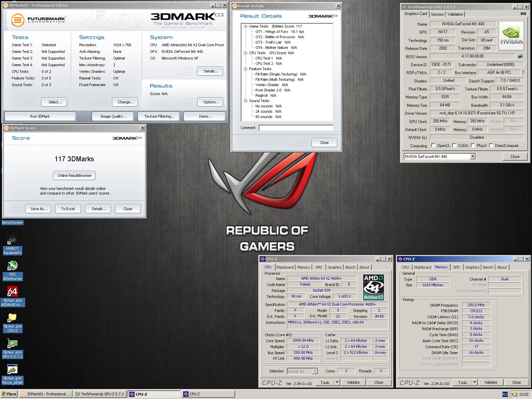Click the first CPU-Z taskbar button
The height and width of the screenshot is (399, 532).
coord(154,394)
